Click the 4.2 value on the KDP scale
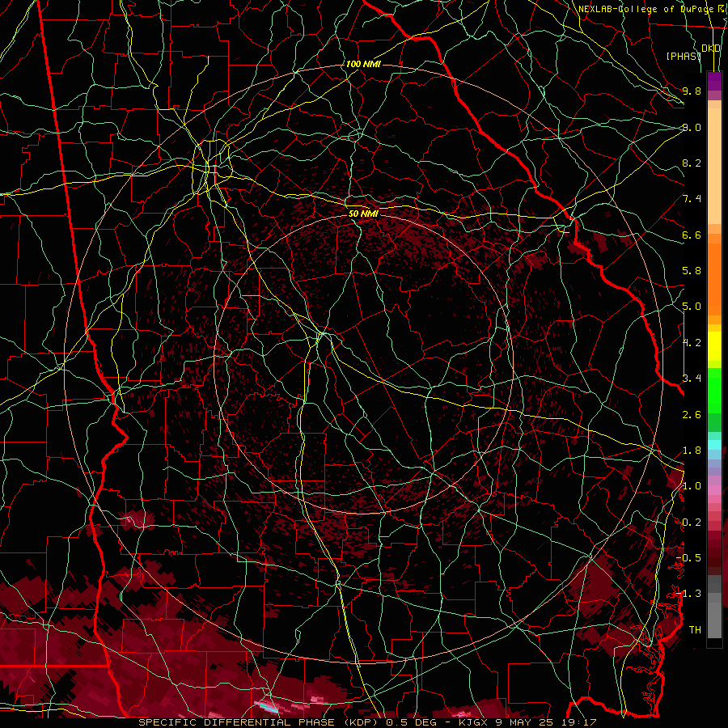 pos(692,343)
